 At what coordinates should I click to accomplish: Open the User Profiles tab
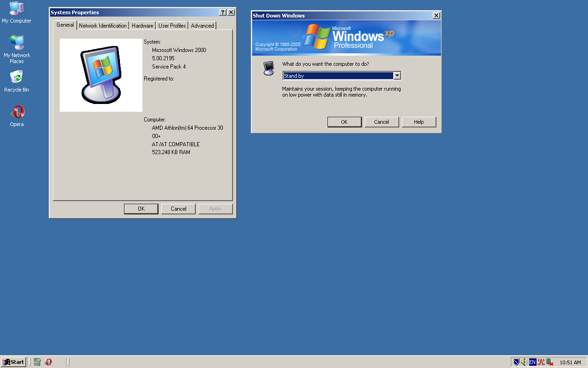[172, 26]
